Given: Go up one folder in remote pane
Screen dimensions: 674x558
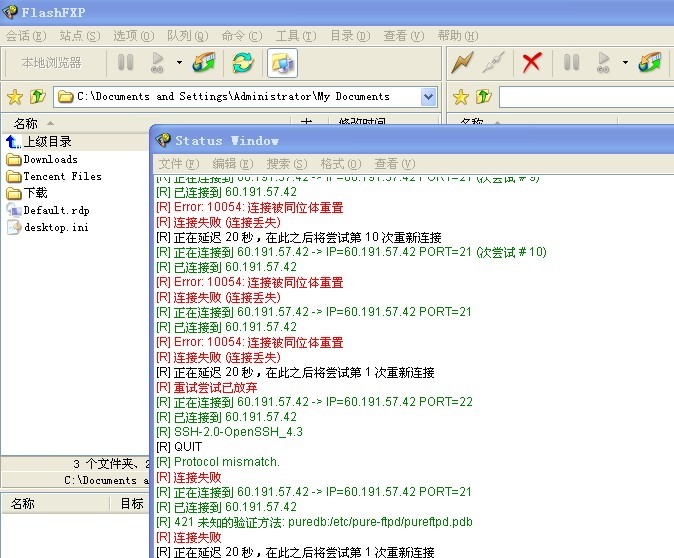Looking at the screenshot, I should [x=484, y=97].
